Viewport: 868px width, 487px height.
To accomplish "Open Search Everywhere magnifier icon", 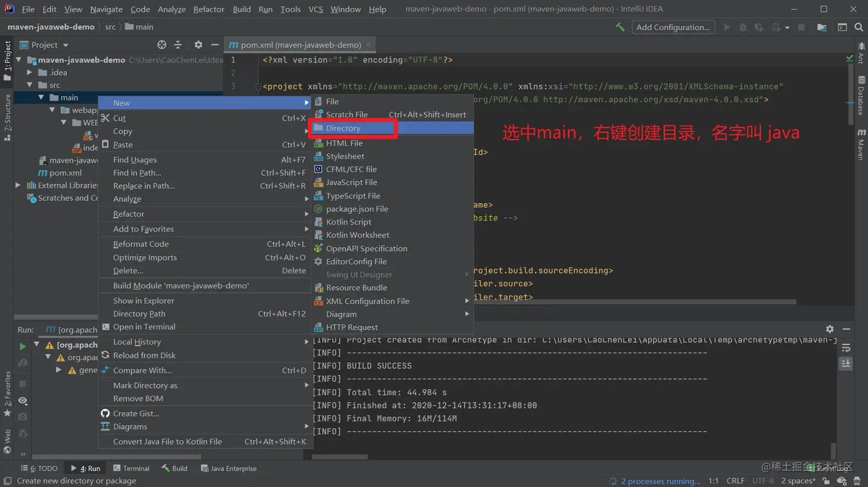I will tap(859, 27).
